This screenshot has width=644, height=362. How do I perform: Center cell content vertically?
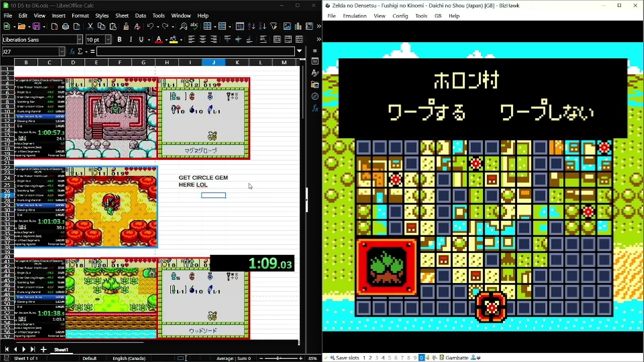tap(238, 39)
